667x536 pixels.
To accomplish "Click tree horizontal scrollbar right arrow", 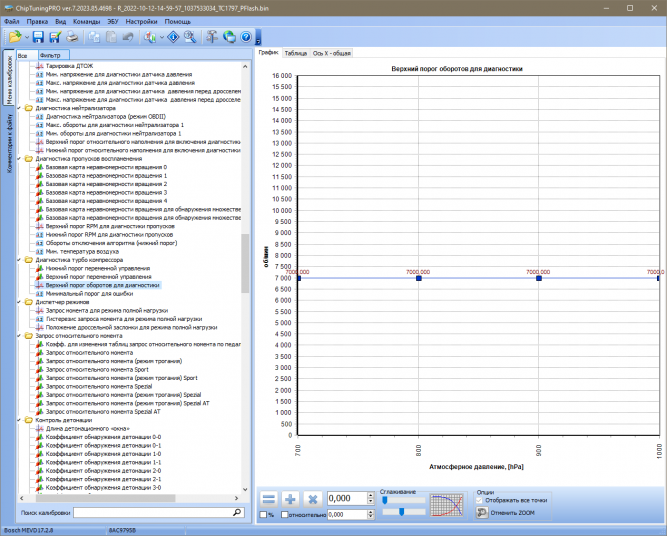I will coord(237,498).
